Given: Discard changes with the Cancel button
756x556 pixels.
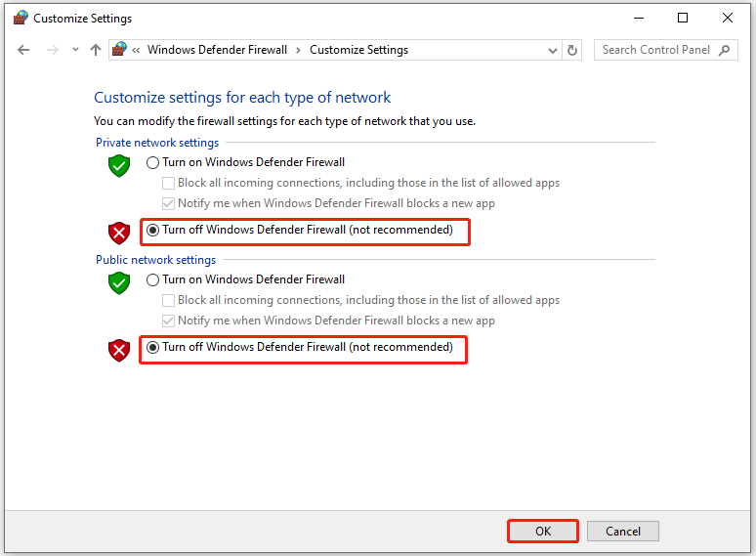Looking at the screenshot, I should click(x=623, y=531).
